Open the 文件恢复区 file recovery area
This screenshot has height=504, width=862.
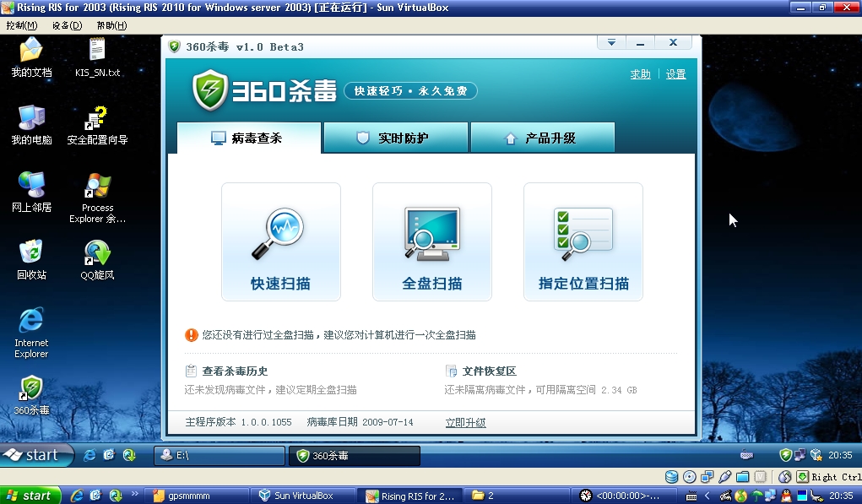pyautogui.click(x=490, y=371)
